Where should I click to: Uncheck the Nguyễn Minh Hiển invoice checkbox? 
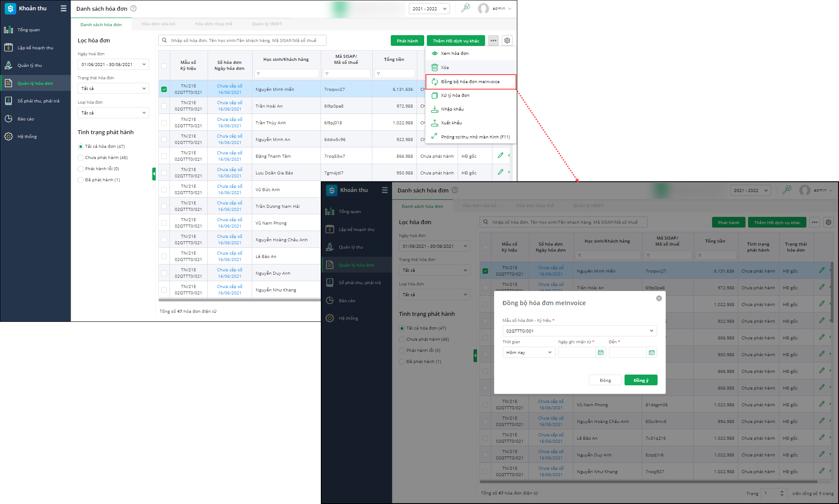coord(164,89)
